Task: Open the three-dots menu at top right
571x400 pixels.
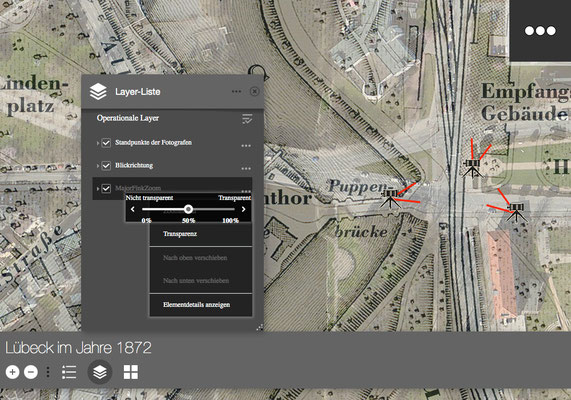Action: tap(540, 31)
